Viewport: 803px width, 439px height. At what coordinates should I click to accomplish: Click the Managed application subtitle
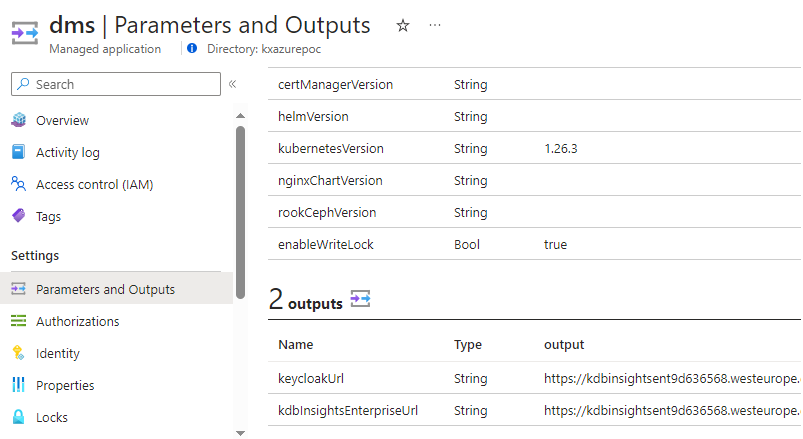pos(105,49)
